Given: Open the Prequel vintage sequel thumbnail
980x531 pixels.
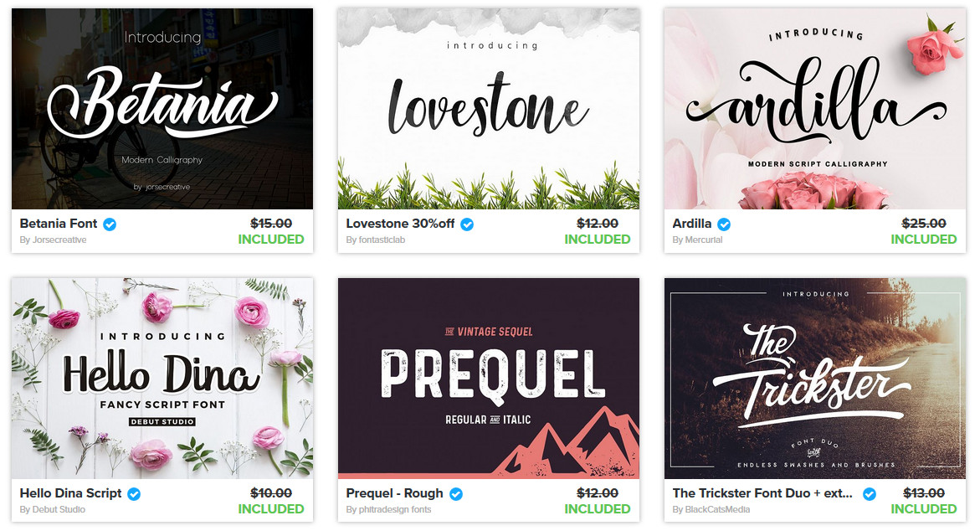Looking at the screenshot, I should click(x=489, y=379).
